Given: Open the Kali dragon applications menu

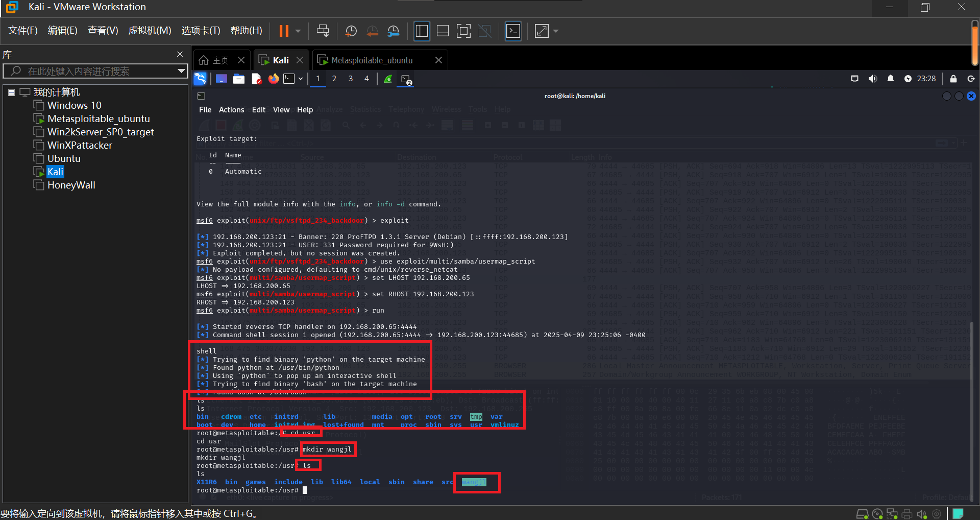Looking at the screenshot, I should click(200, 79).
